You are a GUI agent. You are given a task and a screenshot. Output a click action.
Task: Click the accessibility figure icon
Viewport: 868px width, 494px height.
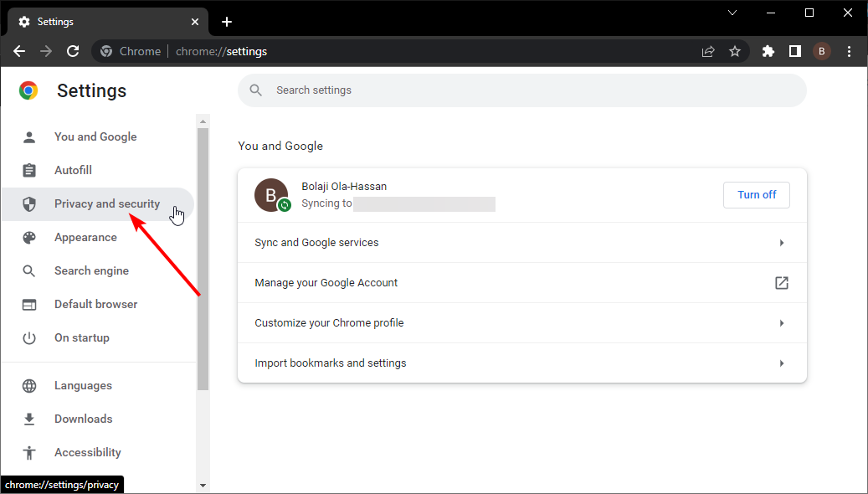[x=29, y=453]
